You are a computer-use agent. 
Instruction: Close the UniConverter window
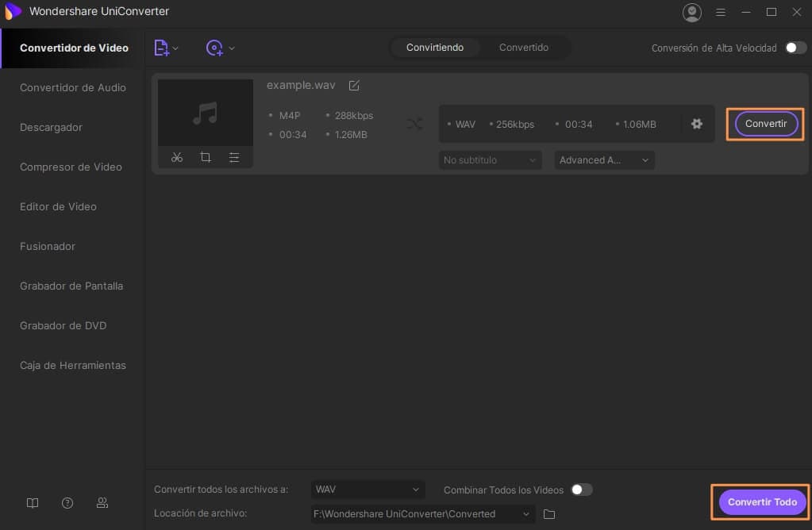(796, 12)
